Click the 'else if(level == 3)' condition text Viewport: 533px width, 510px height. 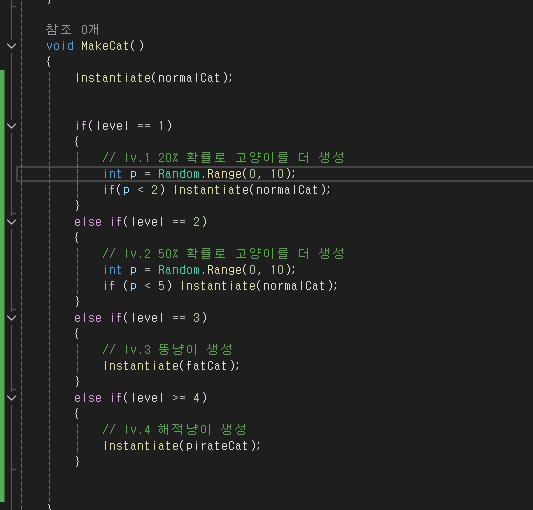[x=141, y=318]
